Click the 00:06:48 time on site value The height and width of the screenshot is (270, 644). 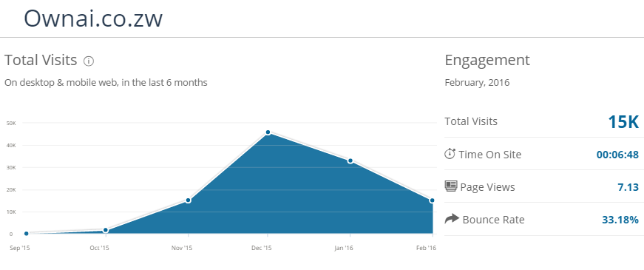tap(617, 155)
